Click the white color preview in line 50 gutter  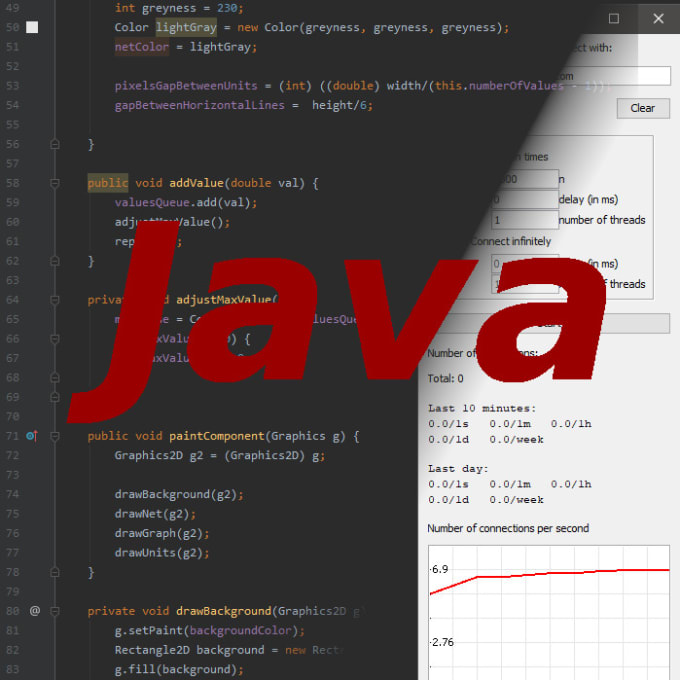[x=32, y=27]
